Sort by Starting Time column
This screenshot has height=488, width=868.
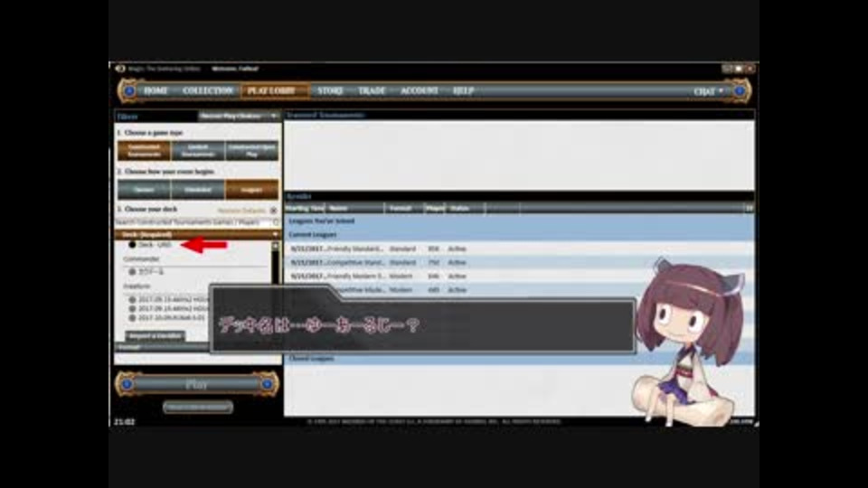point(305,208)
